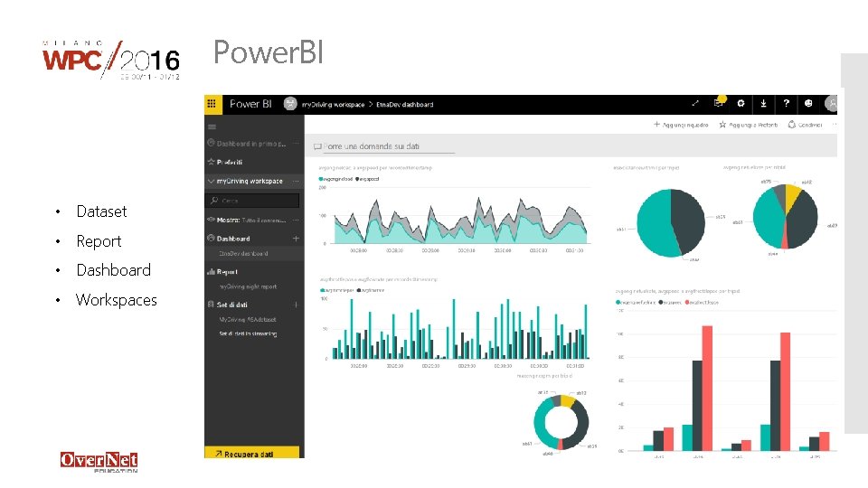Click the magnifier icon in Cerca box

tap(214, 201)
